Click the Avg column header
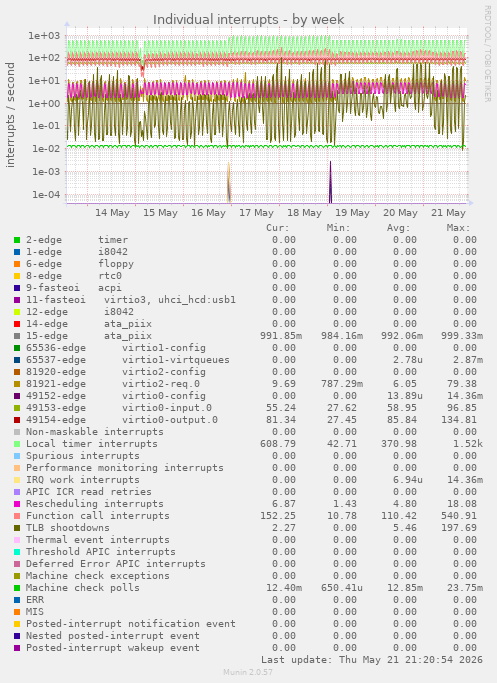 (399, 228)
